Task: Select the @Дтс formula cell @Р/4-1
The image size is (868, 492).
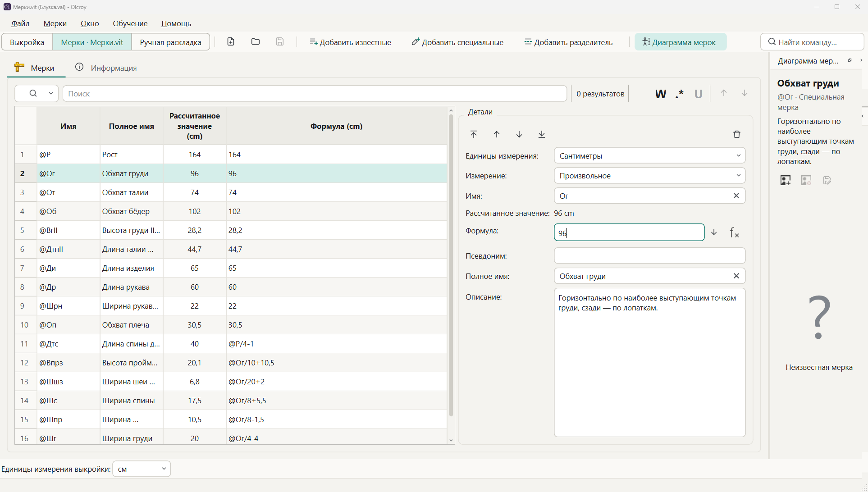Action: [x=336, y=344]
